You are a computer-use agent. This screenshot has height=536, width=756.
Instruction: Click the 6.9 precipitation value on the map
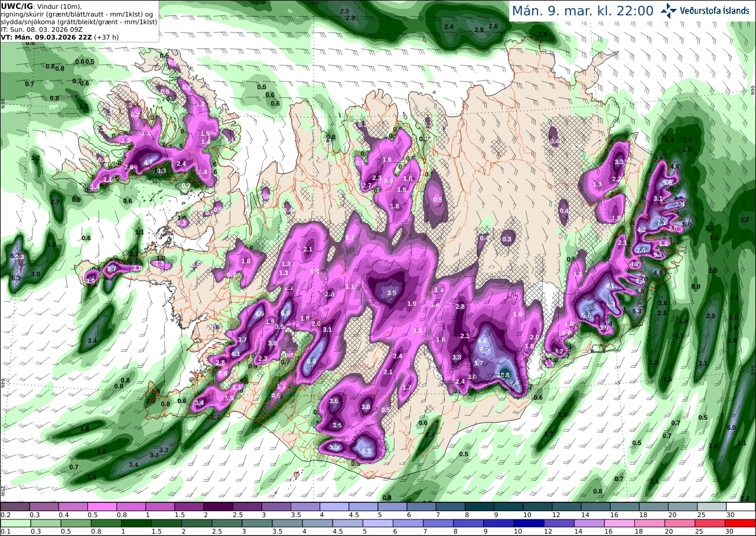pyautogui.click(x=285, y=313)
